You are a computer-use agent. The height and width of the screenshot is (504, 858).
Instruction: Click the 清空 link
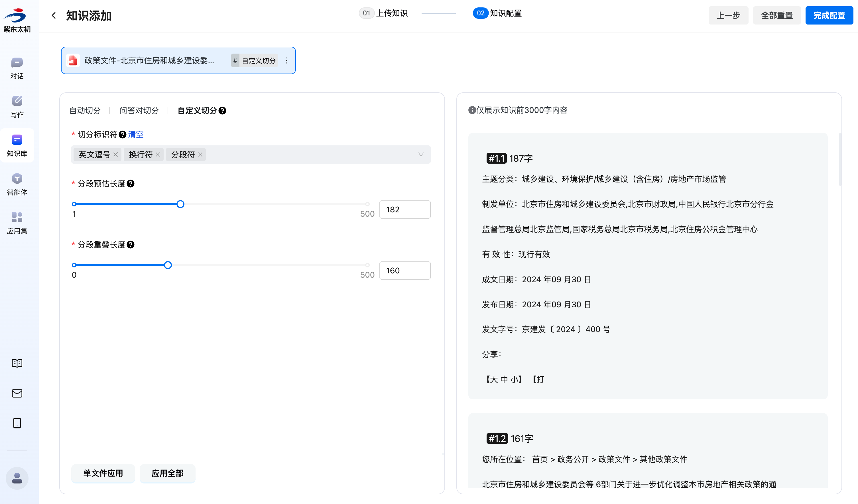point(135,135)
